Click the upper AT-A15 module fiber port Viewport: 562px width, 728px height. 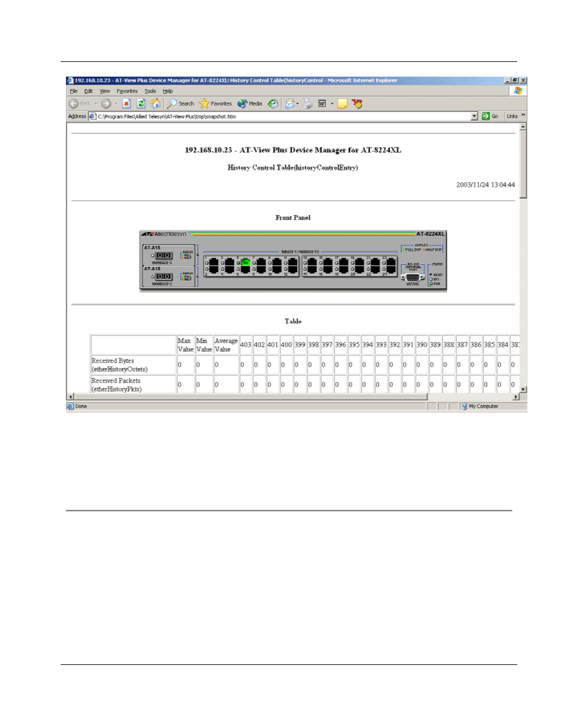tap(163, 256)
